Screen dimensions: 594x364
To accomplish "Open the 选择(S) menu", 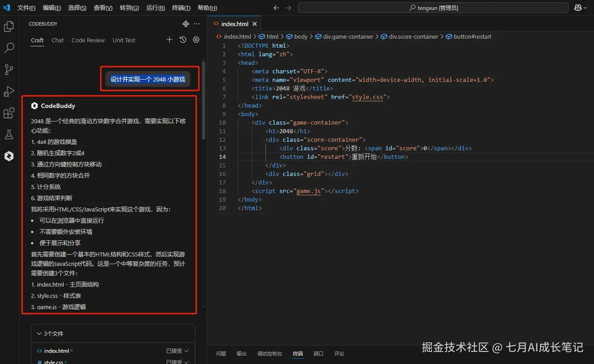I will [77, 8].
